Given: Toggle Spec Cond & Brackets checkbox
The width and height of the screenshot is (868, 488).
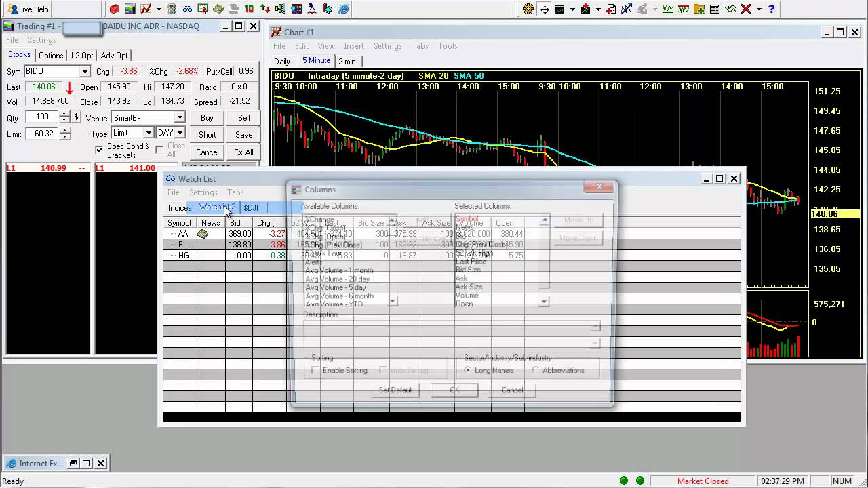Looking at the screenshot, I should point(100,149).
